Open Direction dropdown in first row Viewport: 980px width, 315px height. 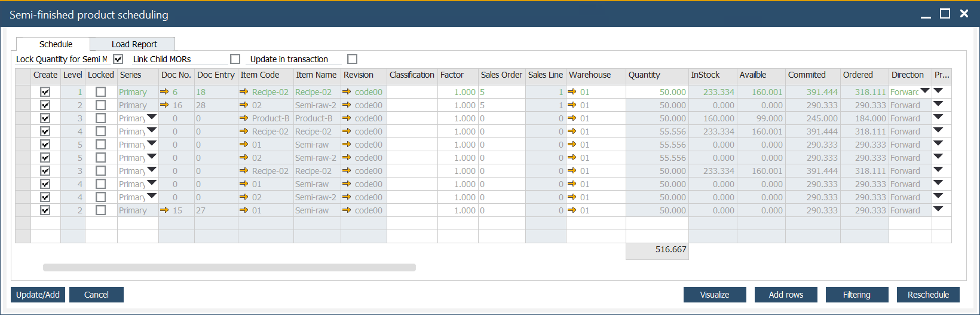point(925,91)
